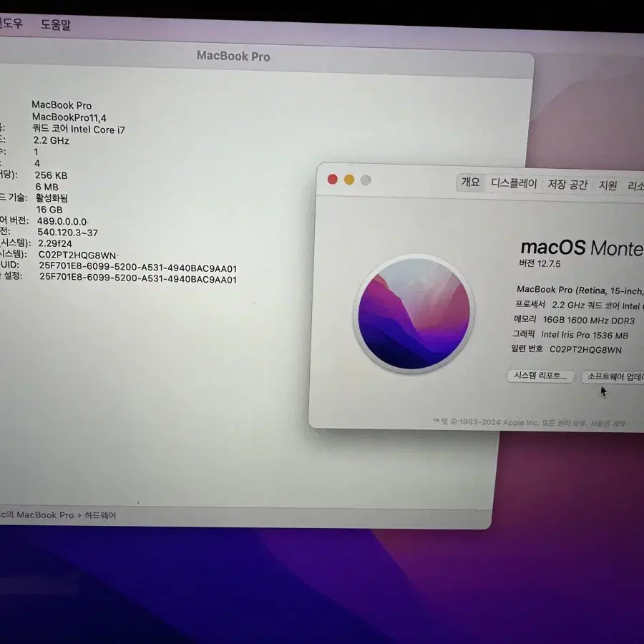The image size is (644, 644).
Task: Click the macOS version 12.7.5 text
Action: pyautogui.click(x=540, y=263)
